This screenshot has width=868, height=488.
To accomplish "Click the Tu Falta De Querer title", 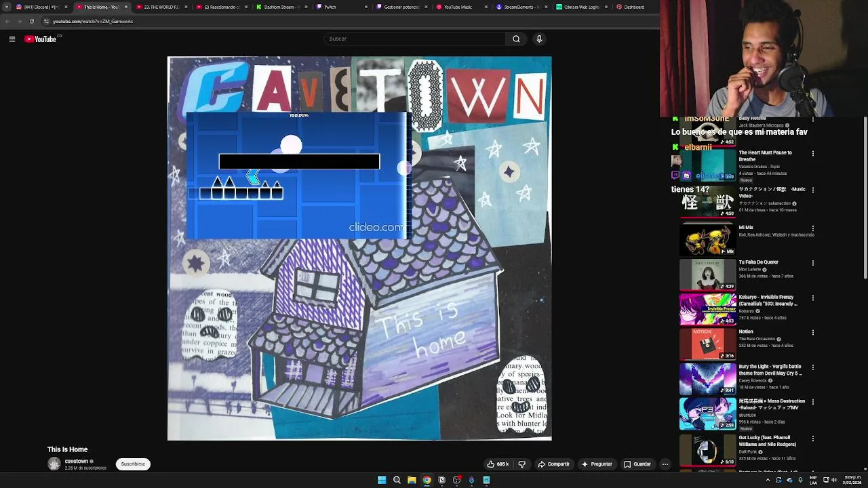I will pyautogui.click(x=758, y=262).
